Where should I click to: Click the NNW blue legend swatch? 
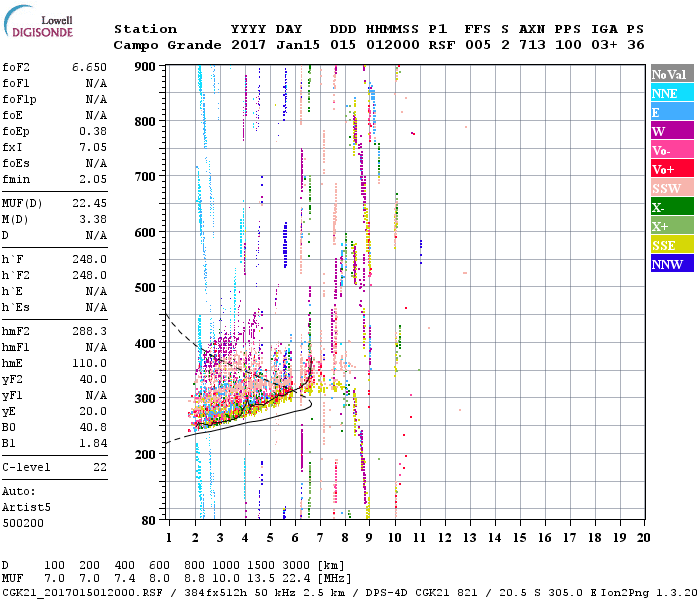click(671, 264)
